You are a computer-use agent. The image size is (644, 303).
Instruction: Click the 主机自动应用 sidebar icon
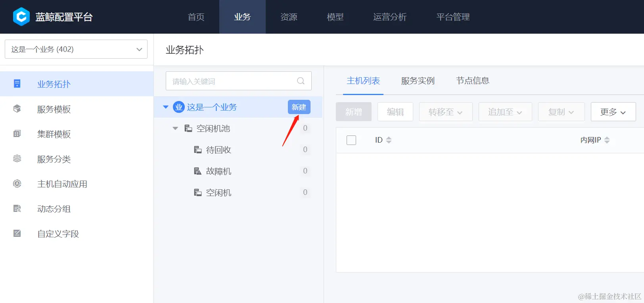(17, 183)
